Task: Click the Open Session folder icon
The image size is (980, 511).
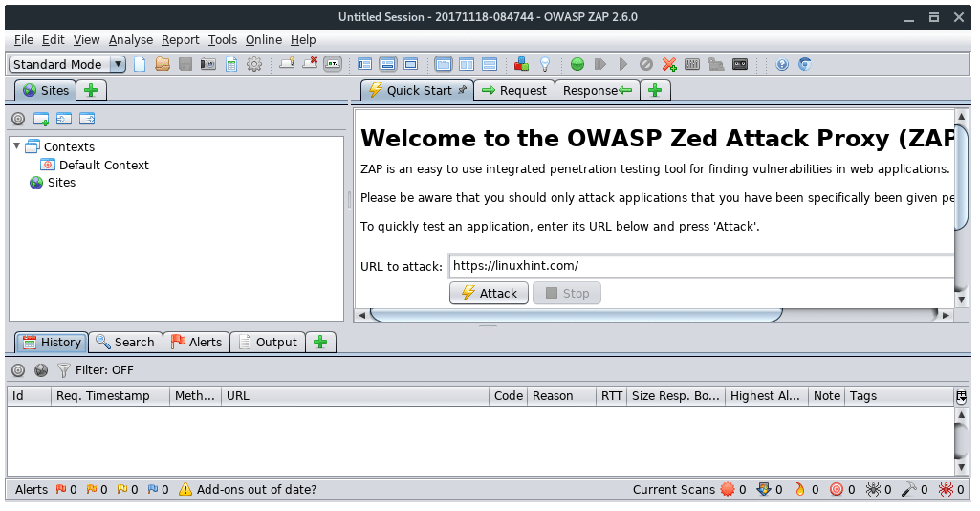Action: 163,64
